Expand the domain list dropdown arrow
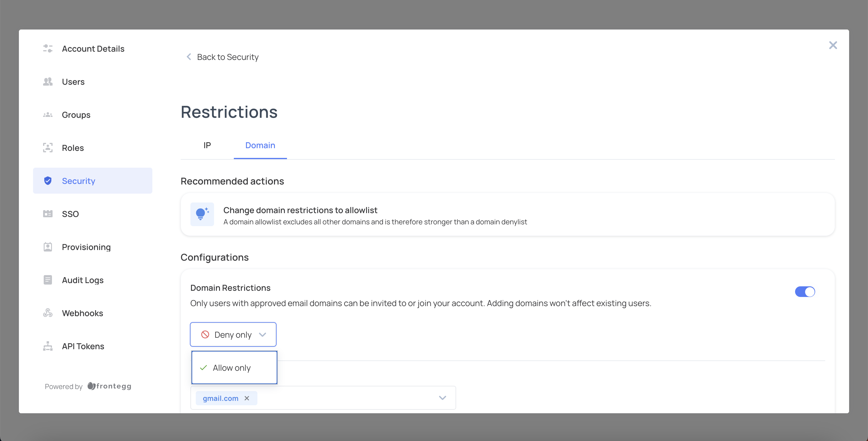This screenshot has height=441, width=868. (x=443, y=398)
